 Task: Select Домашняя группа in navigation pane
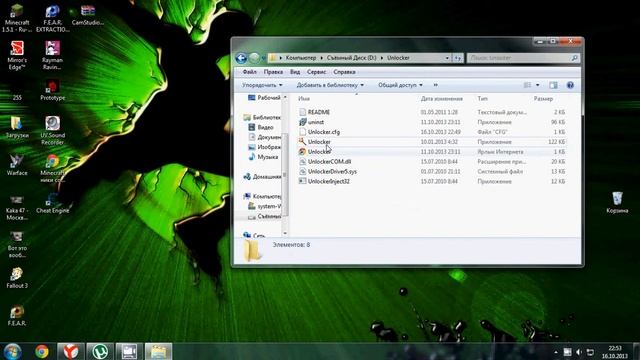pos(262,177)
